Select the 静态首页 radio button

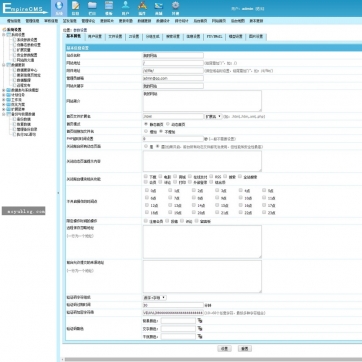146,124
